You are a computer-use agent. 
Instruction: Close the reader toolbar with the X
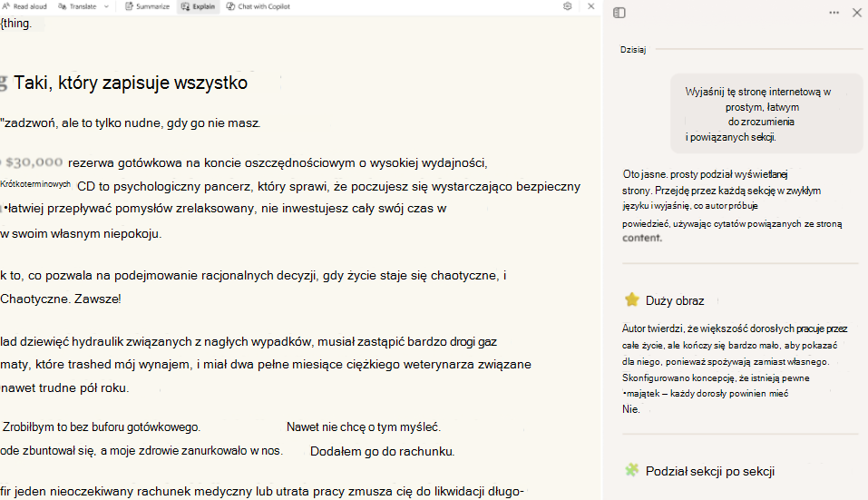(590, 6)
